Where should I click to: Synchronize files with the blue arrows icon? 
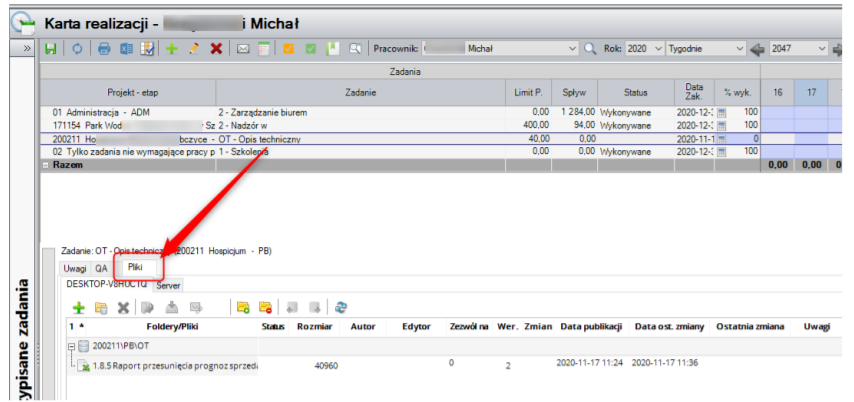(x=341, y=308)
